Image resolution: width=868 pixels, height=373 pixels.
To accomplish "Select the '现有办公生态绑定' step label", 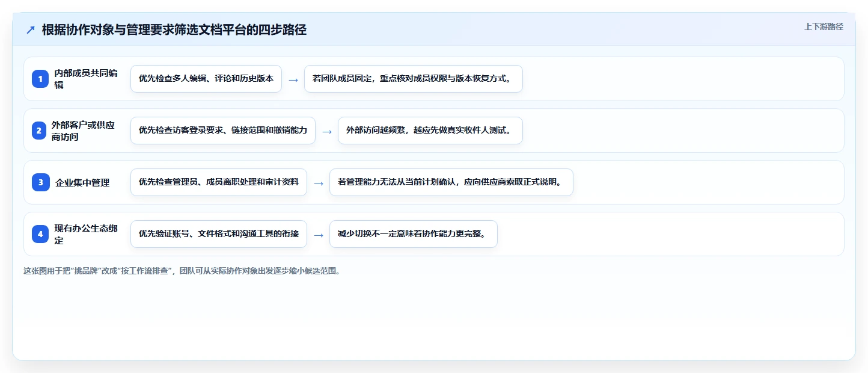I will [86, 234].
